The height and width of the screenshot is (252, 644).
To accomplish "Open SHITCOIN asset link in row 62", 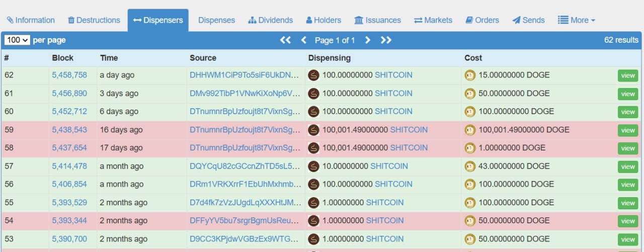I will [x=393, y=75].
